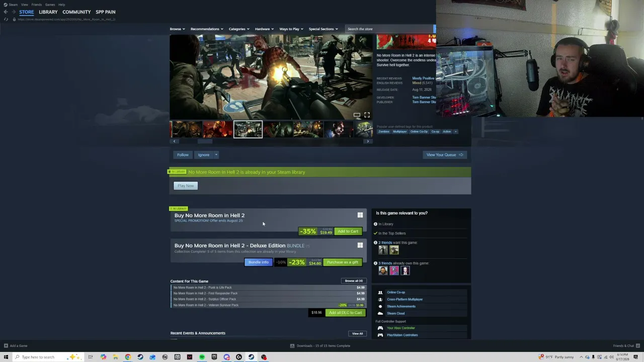This screenshot has height=362, width=644.
Task: Ignore this game
Action: pyautogui.click(x=203, y=155)
